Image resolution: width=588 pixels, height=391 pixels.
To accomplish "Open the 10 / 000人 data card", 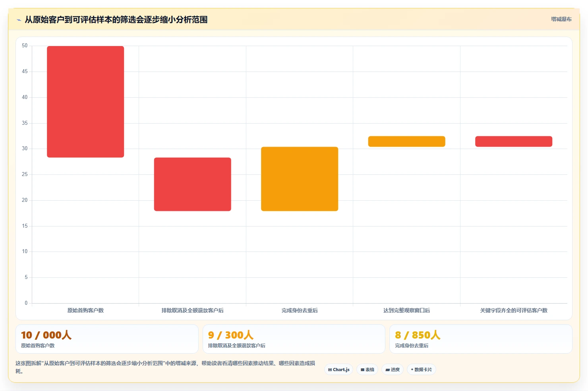I will (107, 339).
